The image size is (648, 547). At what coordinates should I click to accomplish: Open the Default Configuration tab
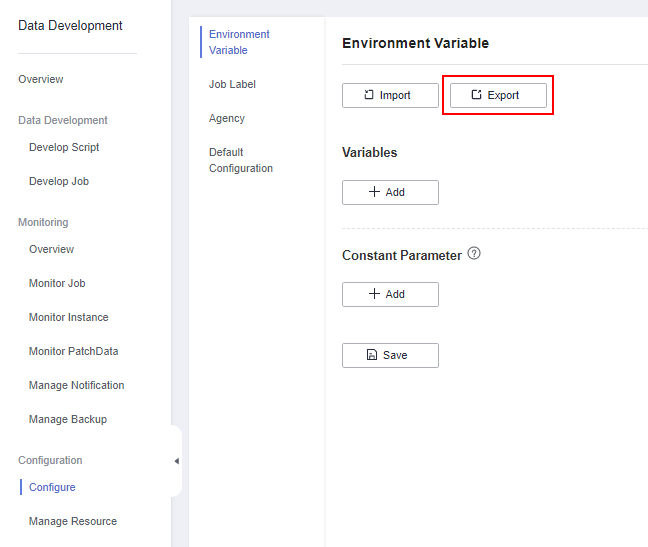241,160
